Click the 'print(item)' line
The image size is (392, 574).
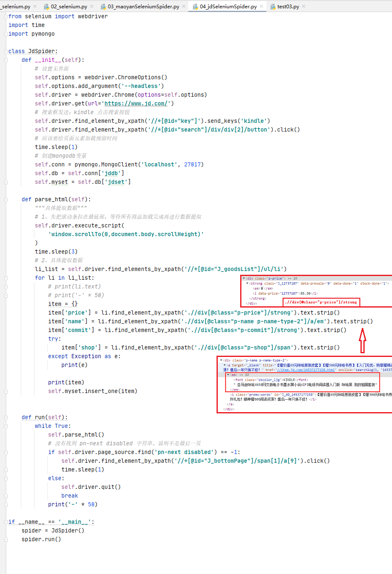pyautogui.click(x=66, y=382)
